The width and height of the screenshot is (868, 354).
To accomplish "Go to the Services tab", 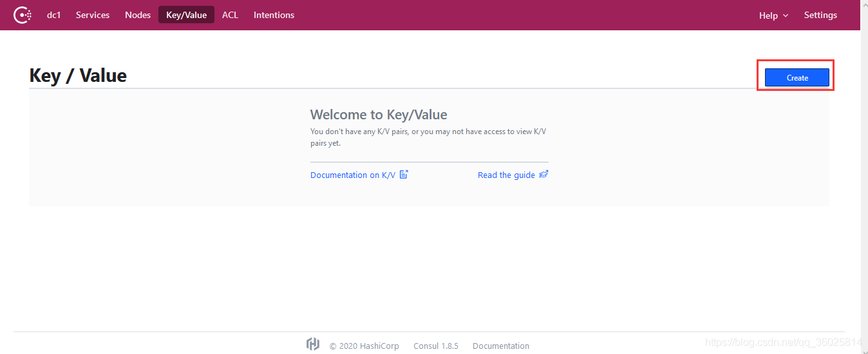I will [x=93, y=15].
